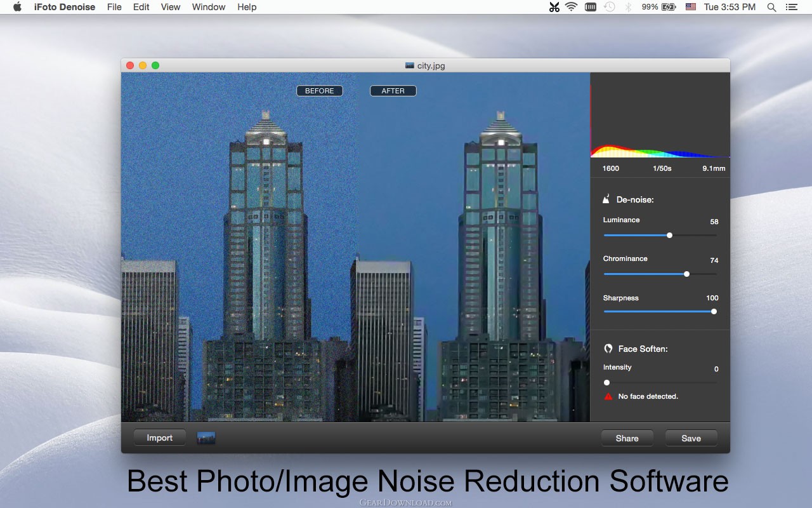Open the View menu

171,7
